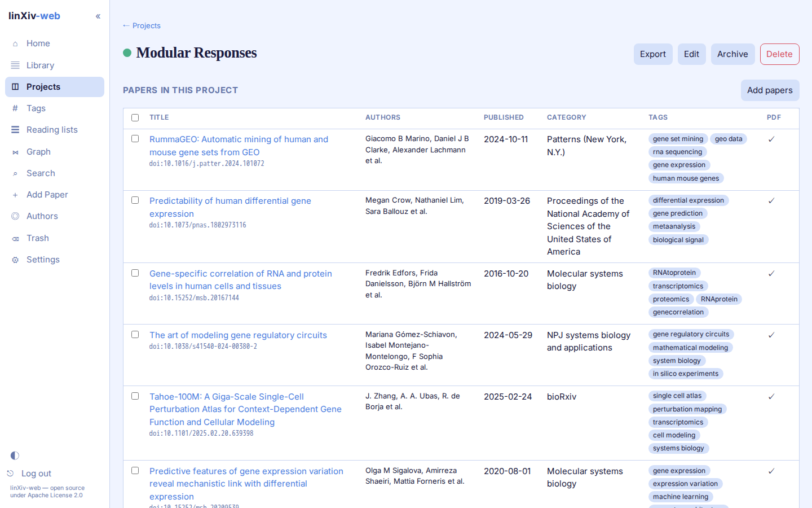812x508 pixels.
Task: Click the Edit project button
Action: click(x=691, y=54)
